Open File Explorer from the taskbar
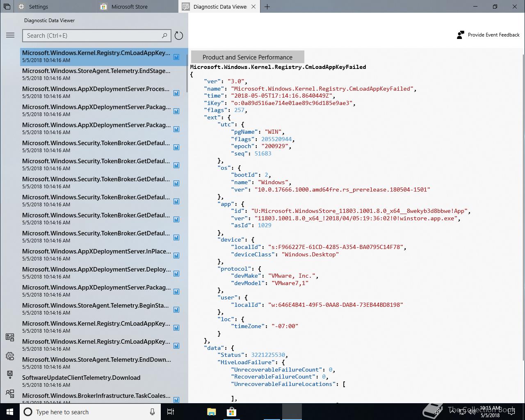This screenshot has width=525, height=420. [x=212, y=412]
